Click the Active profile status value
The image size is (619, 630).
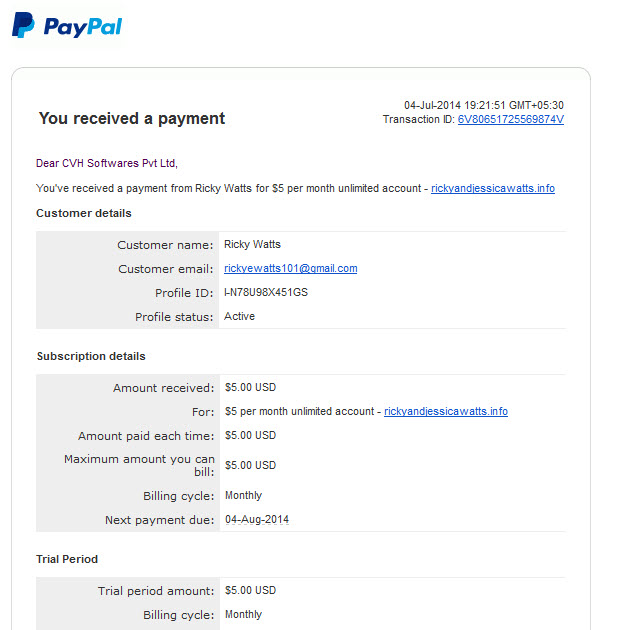239,316
